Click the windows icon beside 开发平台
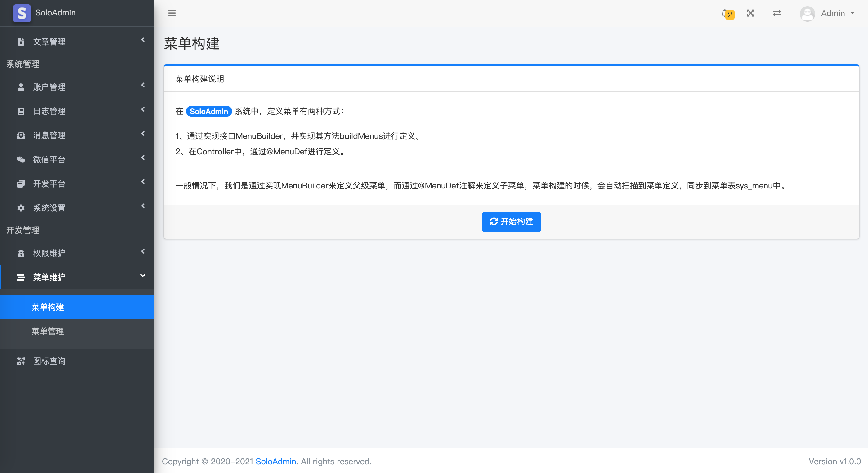This screenshot has height=473, width=868. coord(21,184)
